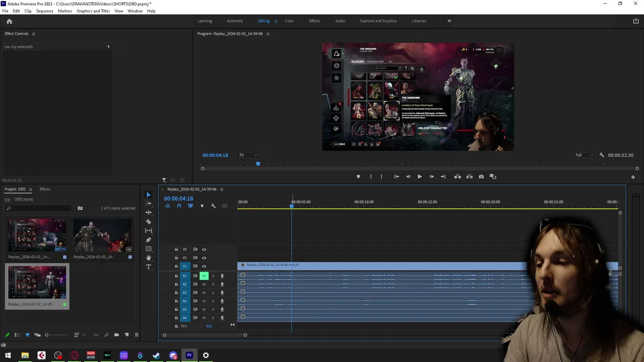Screen dimensions: 644x362
Task: Open the Fit zoom level dropdown
Action: tap(249, 155)
